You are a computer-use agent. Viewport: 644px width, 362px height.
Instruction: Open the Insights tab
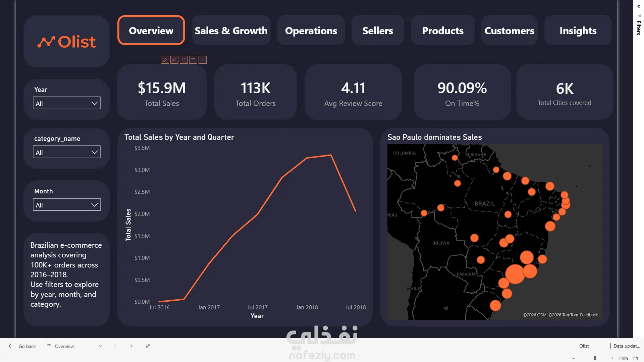coord(578,31)
